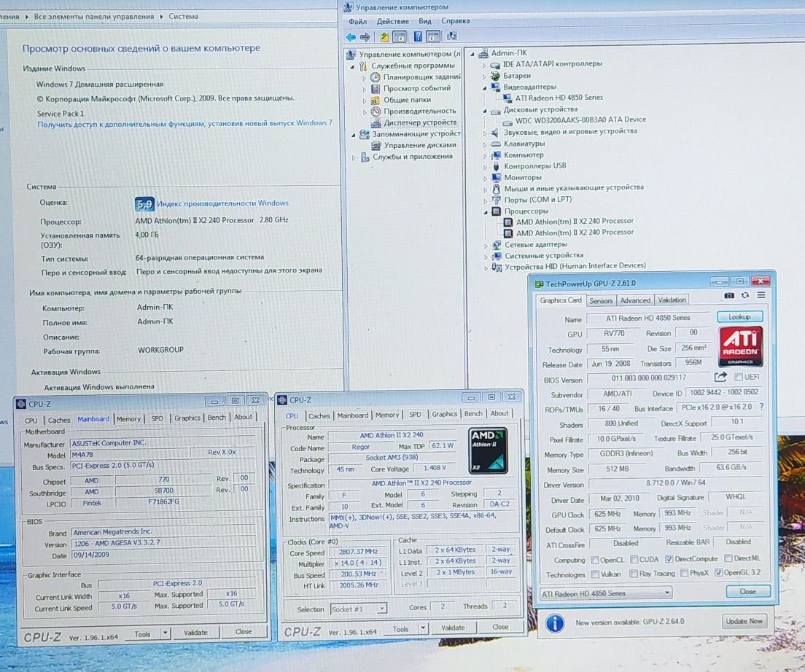Click the Up one level folder toolbar icon
The height and width of the screenshot is (672, 805).
click(384, 36)
